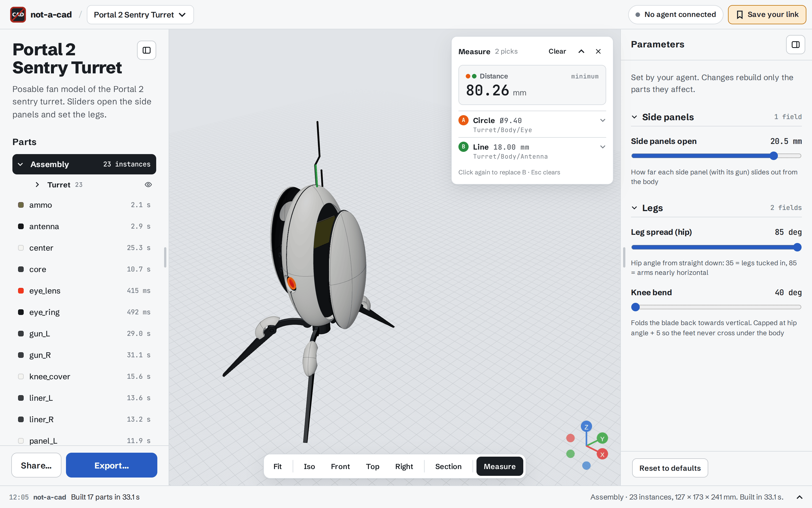Clear the measurement picks
Viewport: 812px width, 508px height.
[557, 51]
